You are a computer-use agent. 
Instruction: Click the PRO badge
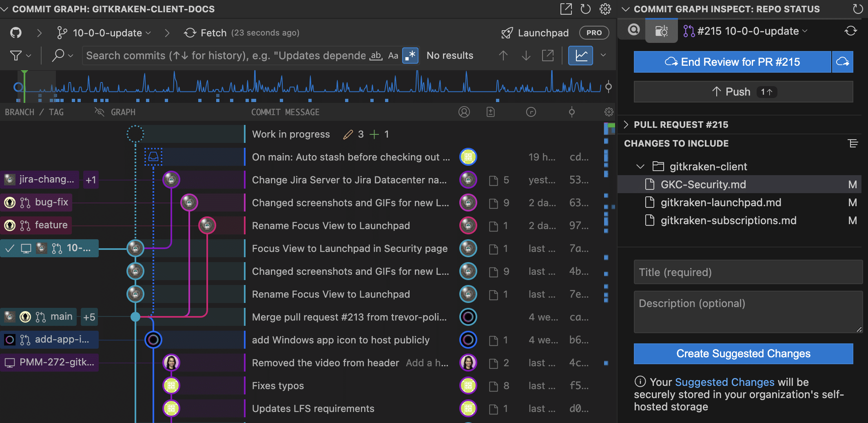pyautogui.click(x=594, y=33)
